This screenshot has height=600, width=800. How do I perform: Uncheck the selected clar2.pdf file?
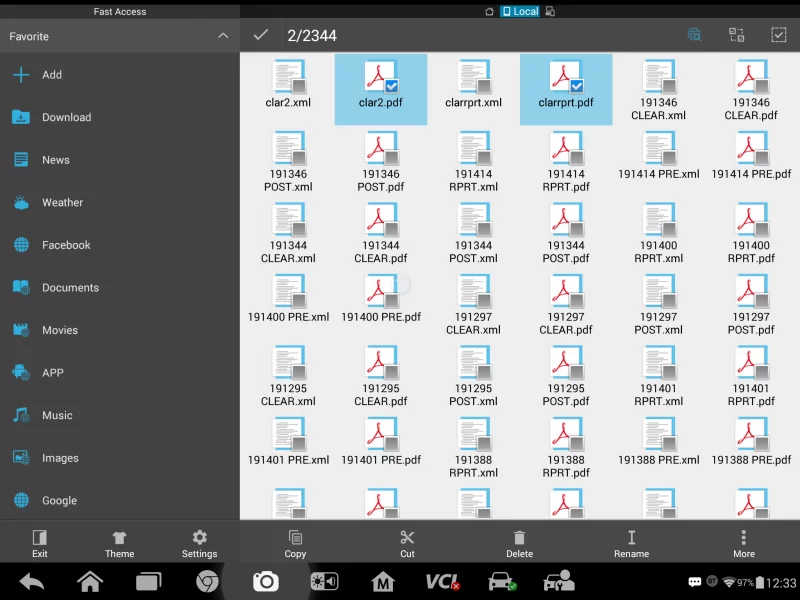click(x=392, y=86)
